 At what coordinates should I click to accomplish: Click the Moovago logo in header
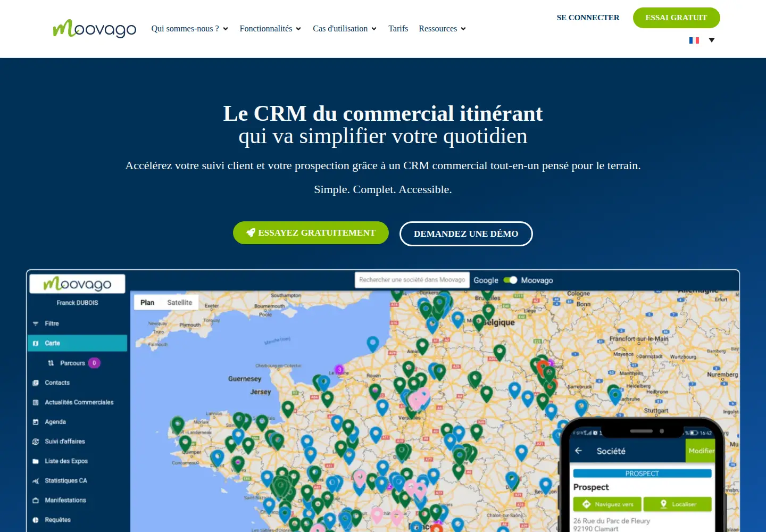(95, 29)
